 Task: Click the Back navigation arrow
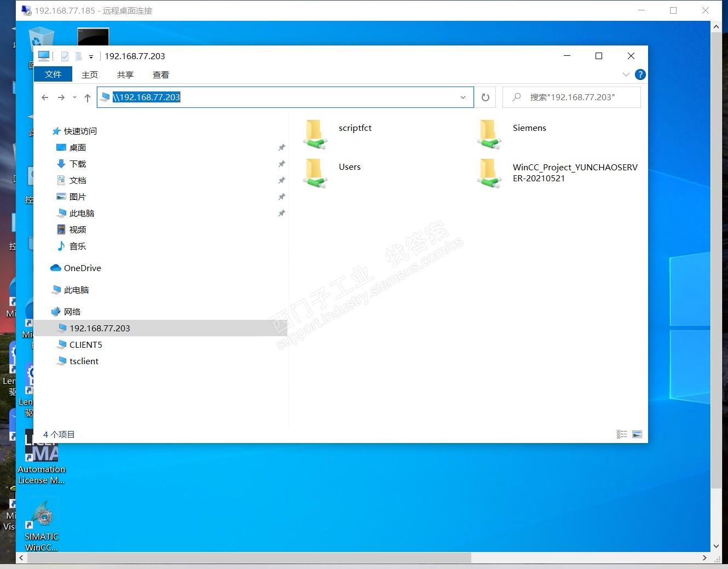pos(45,97)
